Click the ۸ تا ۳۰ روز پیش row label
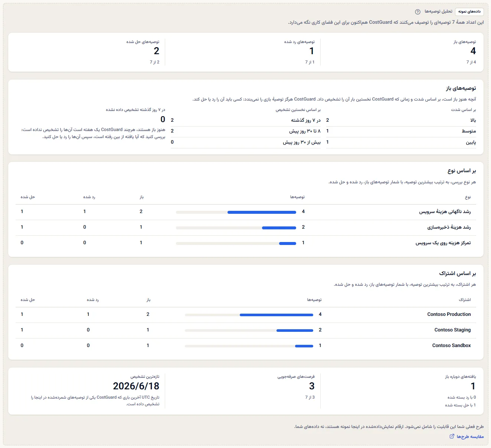491x448 pixels. click(x=305, y=131)
